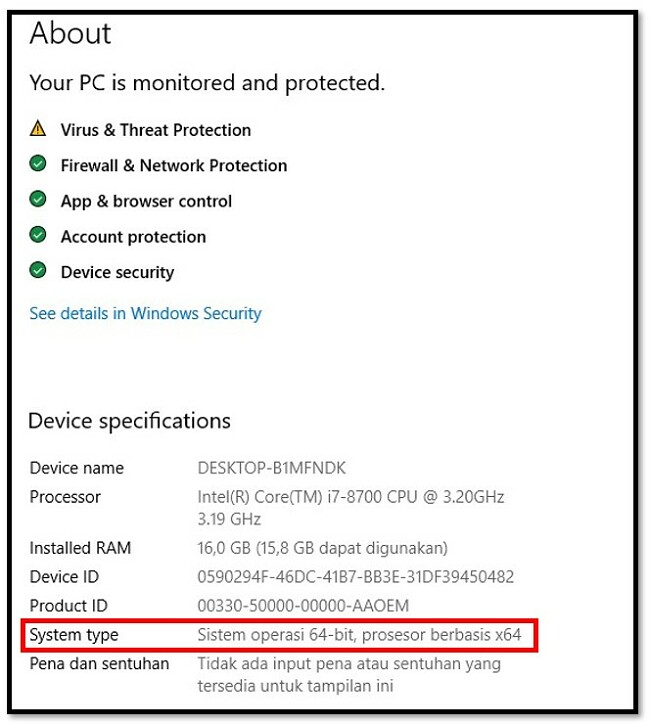Click the green check beside Device security
The width and height of the screenshot is (650, 724).
38,270
